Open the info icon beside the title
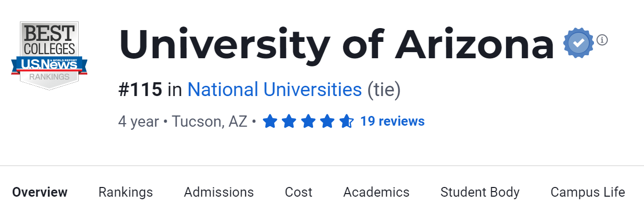 tap(602, 40)
